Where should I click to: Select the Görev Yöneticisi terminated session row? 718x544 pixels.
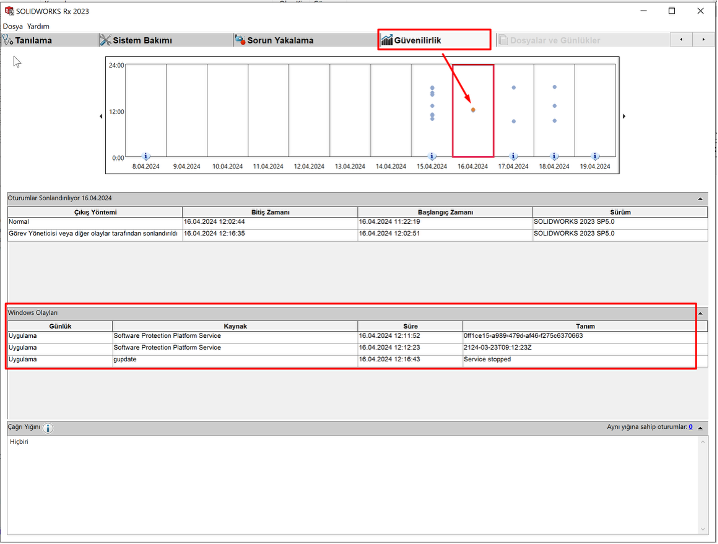point(357,234)
